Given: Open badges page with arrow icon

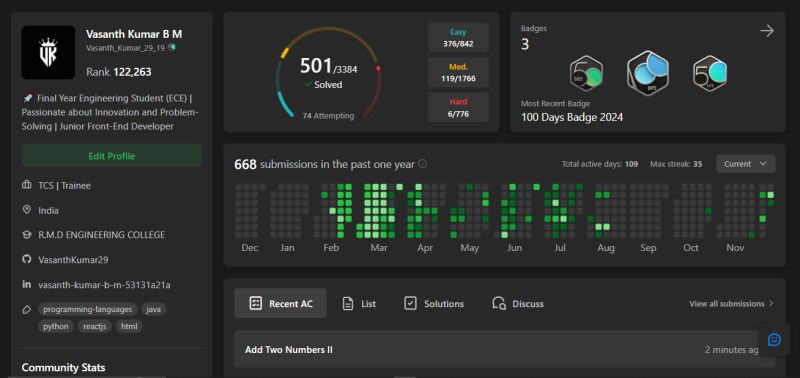Looking at the screenshot, I should (x=767, y=31).
